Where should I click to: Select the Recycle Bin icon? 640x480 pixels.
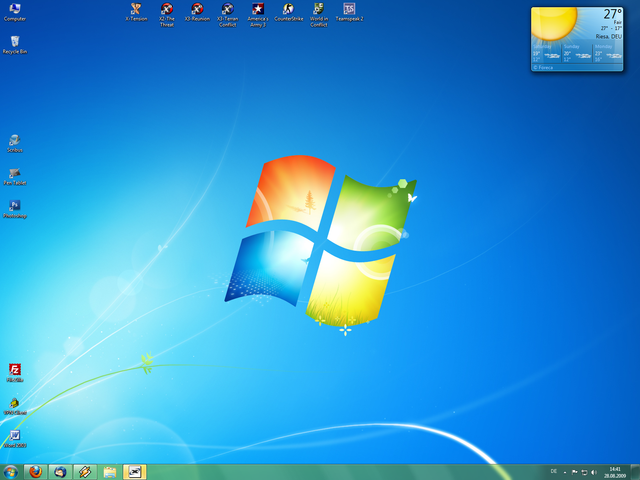pos(14,43)
